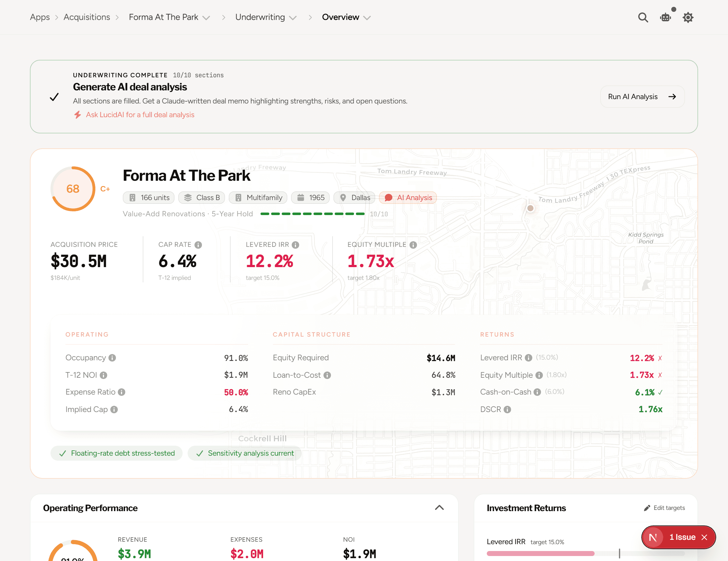Click info icon next to Expense Ratio
The height and width of the screenshot is (561, 728).
point(122,392)
